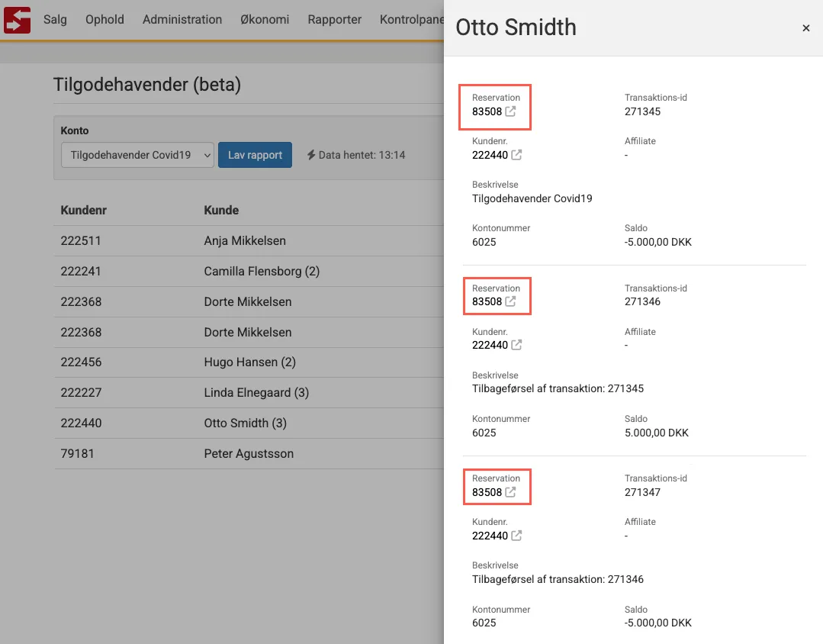
Task: Select the Peter Agustsson customer row
Action: tap(249, 454)
